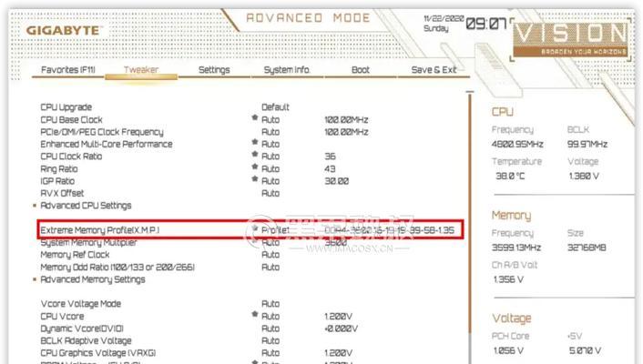Click the CPU Vcore 1.200V value
Image resolution: width=643 pixels, height=364 pixels.
(338, 316)
